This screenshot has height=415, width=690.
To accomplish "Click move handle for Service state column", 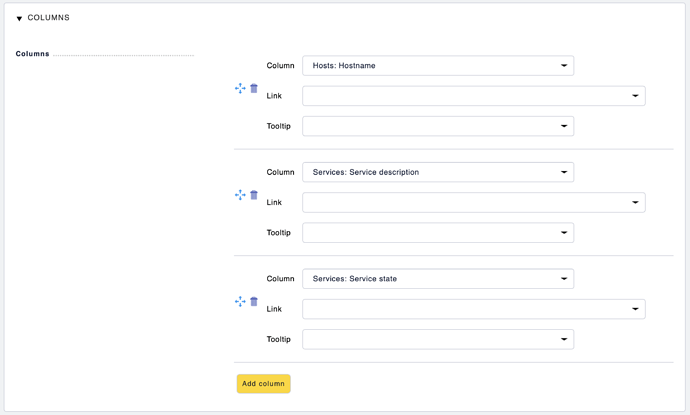I will point(240,301).
